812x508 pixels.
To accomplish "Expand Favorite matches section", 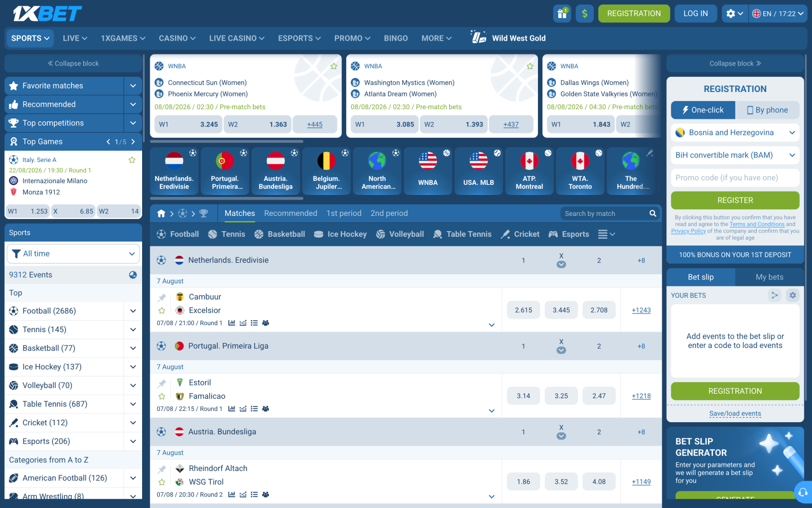I will [133, 86].
